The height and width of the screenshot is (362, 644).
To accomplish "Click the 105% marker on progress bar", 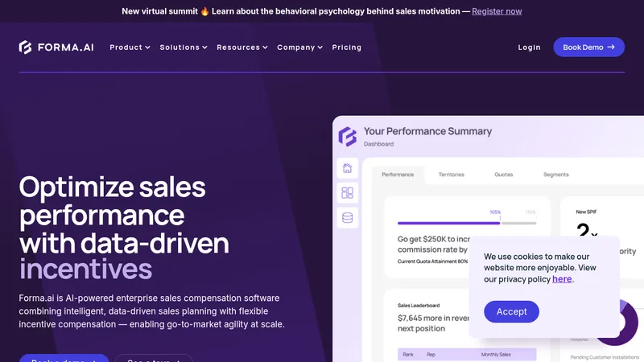I will pyautogui.click(x=495, y=212).
